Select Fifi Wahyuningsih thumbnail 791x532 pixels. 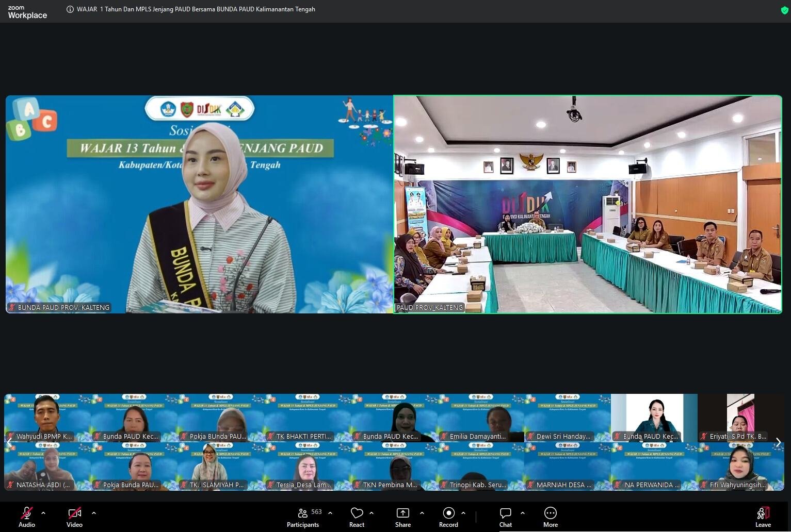[x=741, y=467]
